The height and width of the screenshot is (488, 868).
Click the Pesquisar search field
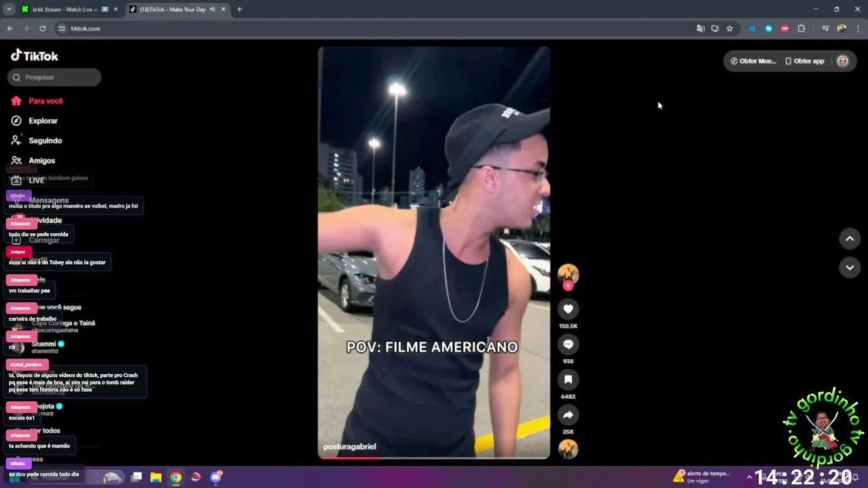coord(54,77)
